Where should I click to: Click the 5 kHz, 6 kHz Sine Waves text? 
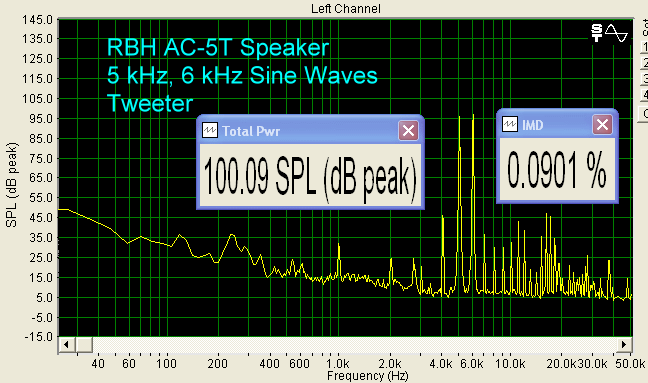(242, 76)
